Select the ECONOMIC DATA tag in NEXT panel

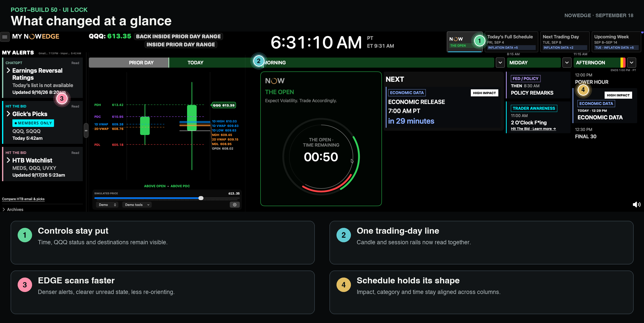(407, 93)
